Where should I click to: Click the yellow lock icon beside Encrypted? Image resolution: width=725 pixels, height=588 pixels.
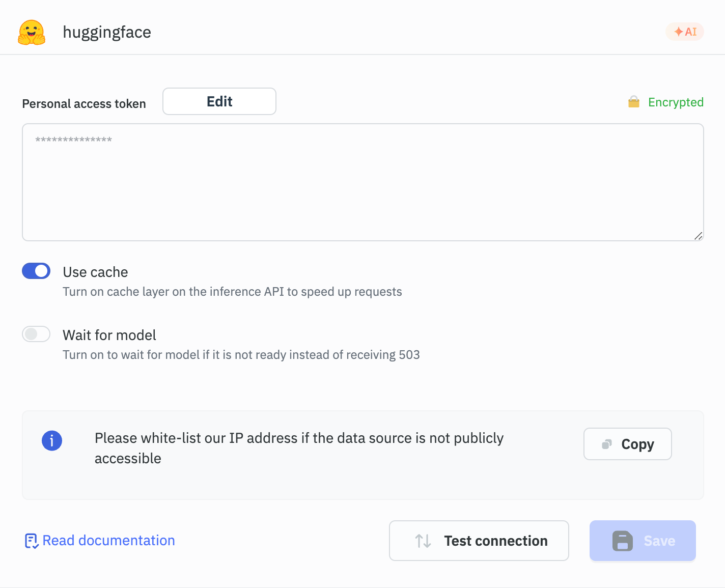click(634, 102)
